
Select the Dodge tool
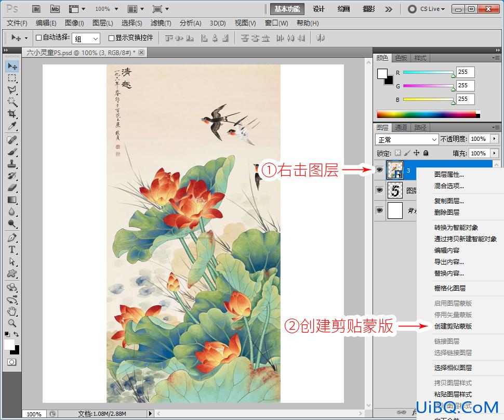[x=12, y=224]
